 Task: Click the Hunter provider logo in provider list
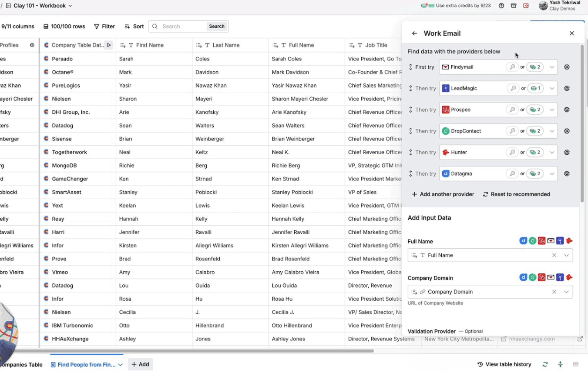coord(445,152)
